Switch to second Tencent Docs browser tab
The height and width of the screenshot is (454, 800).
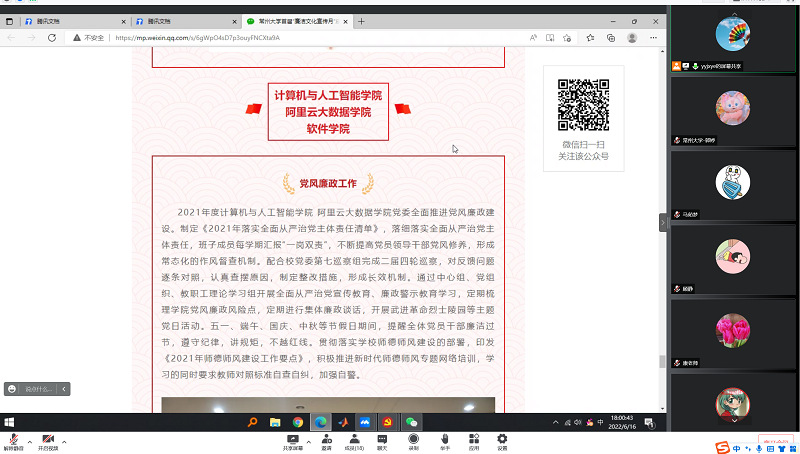(x=184, y=21)
